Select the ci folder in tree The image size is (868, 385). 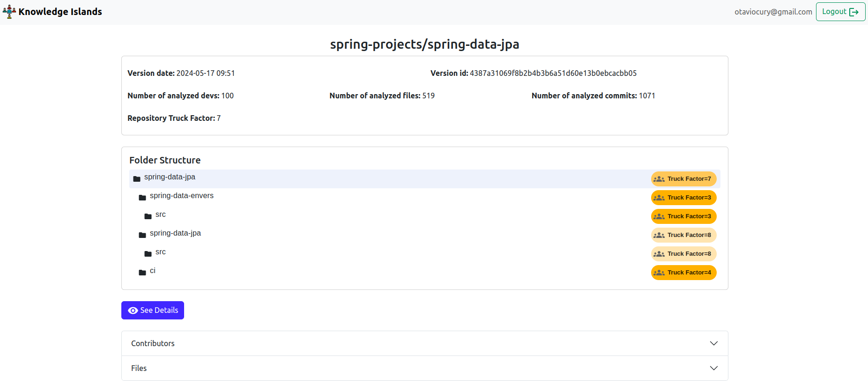[x=153, y=271]
